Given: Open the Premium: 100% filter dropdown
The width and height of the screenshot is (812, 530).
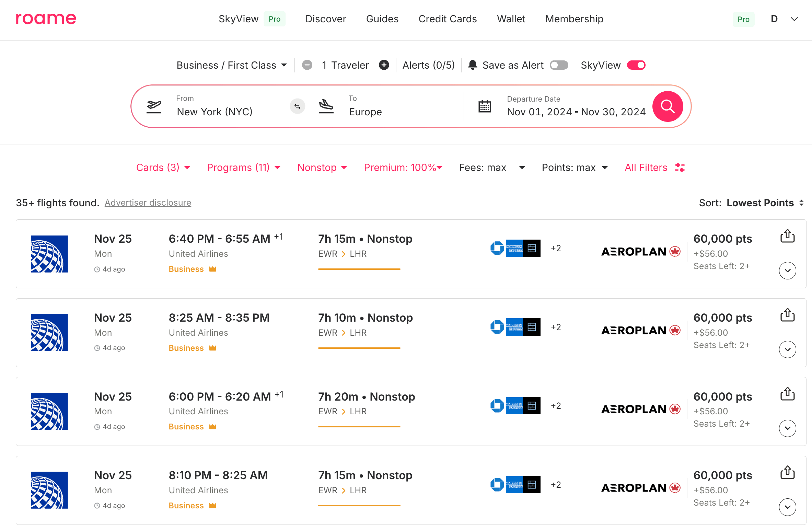Looking at the screenshot, I should click(403, 168).
